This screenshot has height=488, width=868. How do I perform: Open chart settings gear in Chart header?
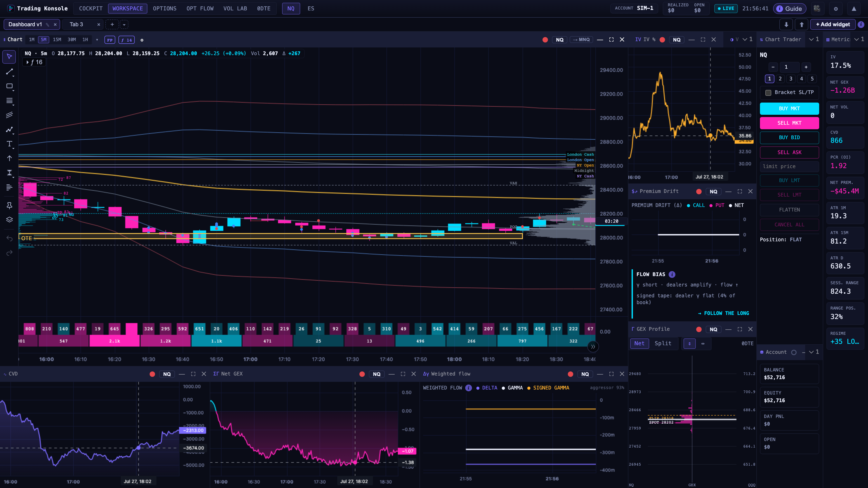(x=142, y=40)
